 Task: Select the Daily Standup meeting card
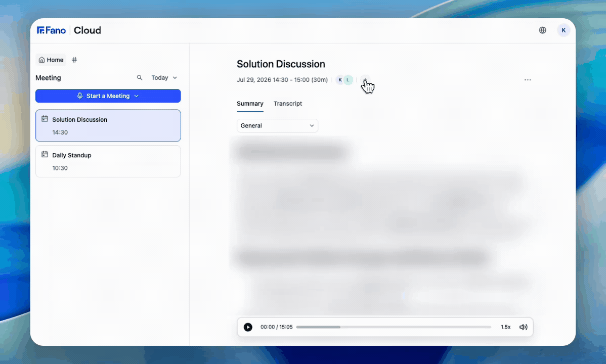108,161
